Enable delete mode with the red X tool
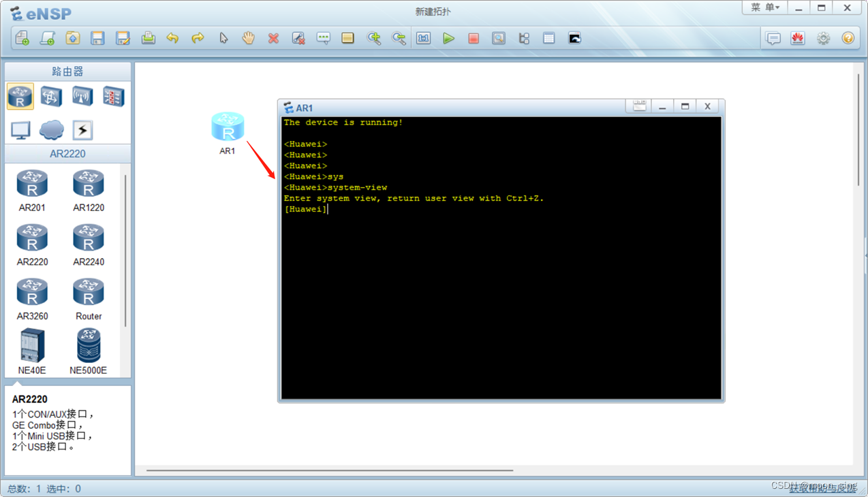This screenshot has width=868, height=497. [273, 38]
